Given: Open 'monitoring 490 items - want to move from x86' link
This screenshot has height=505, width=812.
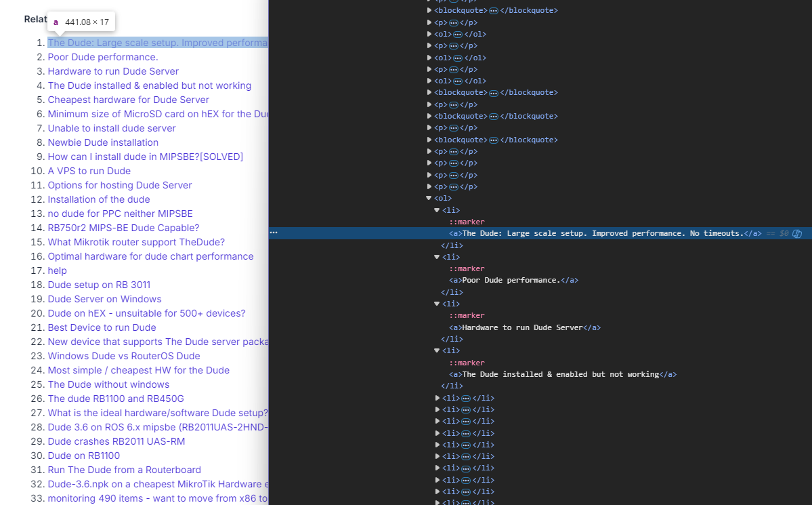Looking at the screenshot, I should coord(158,499).
